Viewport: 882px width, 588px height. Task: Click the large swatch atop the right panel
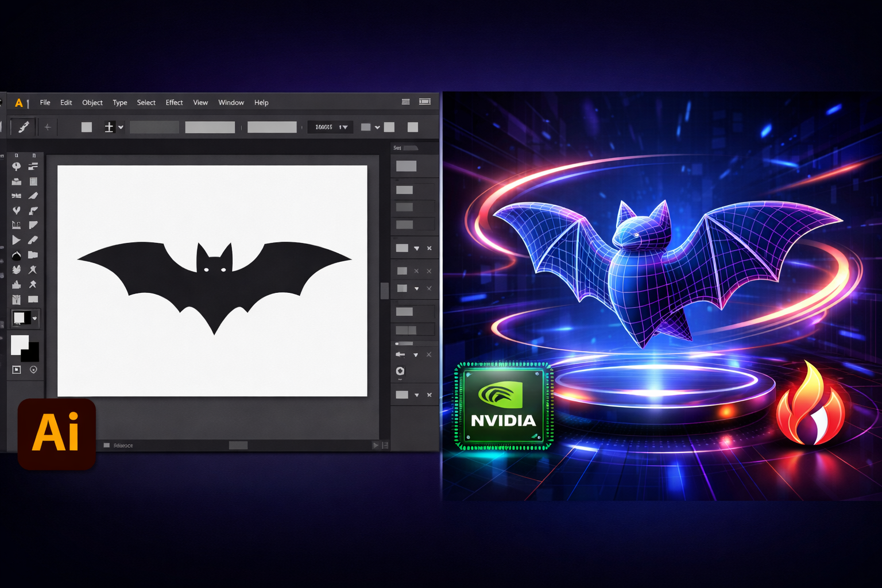406,166
